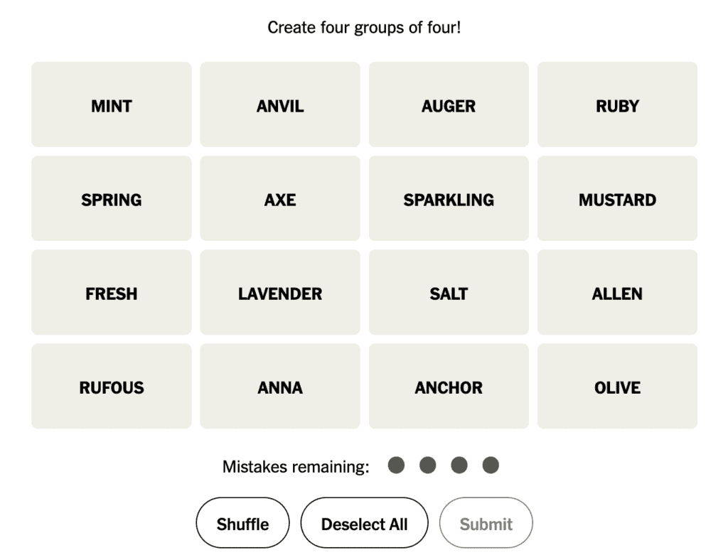Click the first mistakes remaining dot
Image resolution: width=728 pixels, height=560 pixels.
(396, 465)
